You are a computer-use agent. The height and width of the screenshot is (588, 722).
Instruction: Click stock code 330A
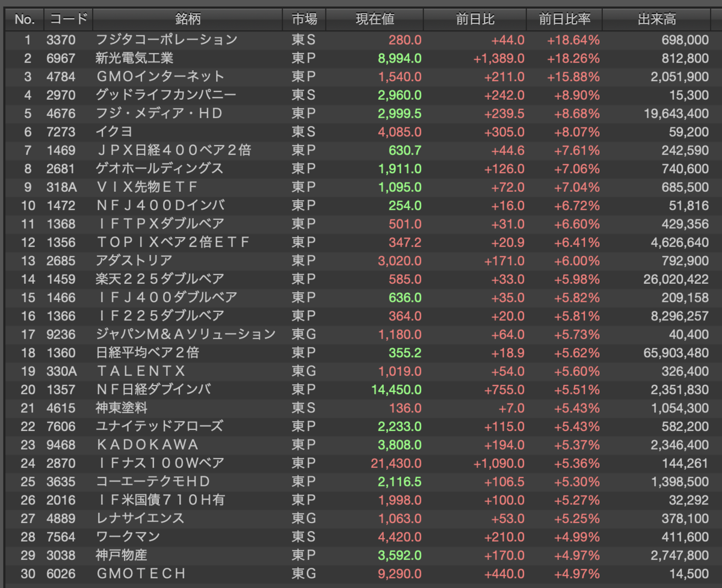[61, 371]
